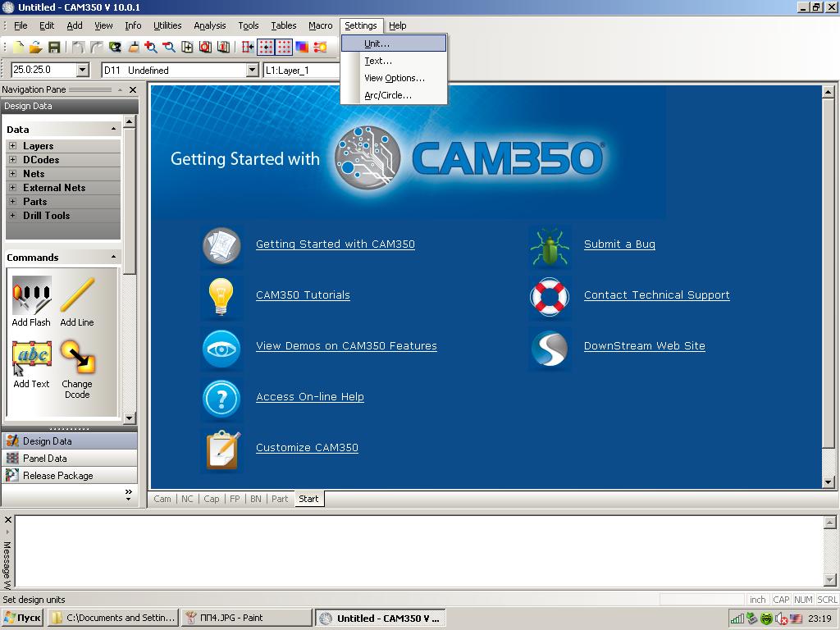The width and height of the screenshot is (840, 630).
Task: Click the Open folder toolbar icon
Action: (x=36, y=47)
